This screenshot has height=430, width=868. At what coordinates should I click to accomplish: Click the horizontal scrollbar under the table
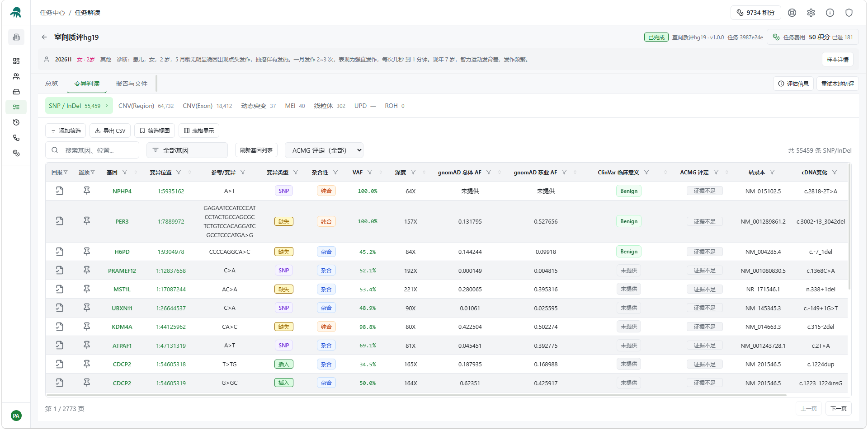416,395
